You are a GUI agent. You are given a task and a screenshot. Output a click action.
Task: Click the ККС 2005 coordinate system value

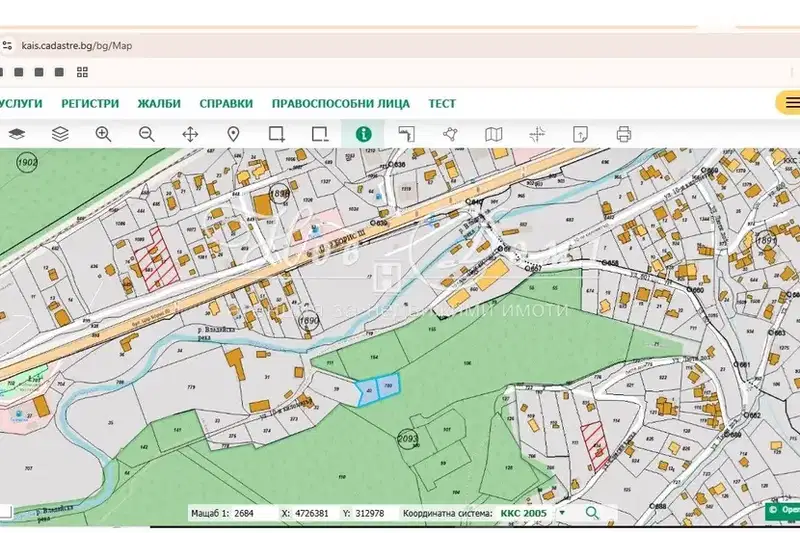[x=523, y=513]
